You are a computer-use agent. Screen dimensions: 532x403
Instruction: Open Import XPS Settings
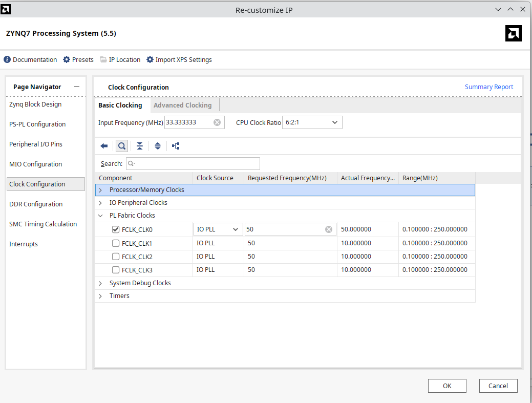click(179, 60)
